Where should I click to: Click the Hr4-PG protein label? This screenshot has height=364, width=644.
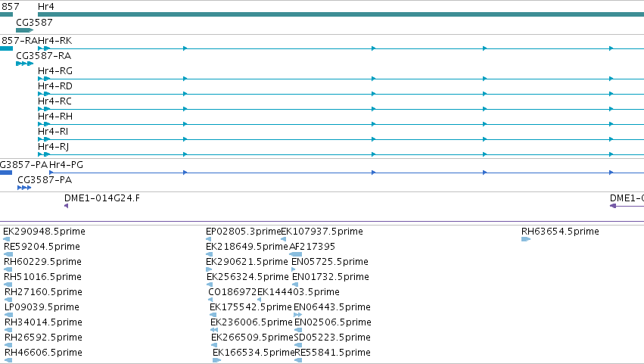pos(66,165)
